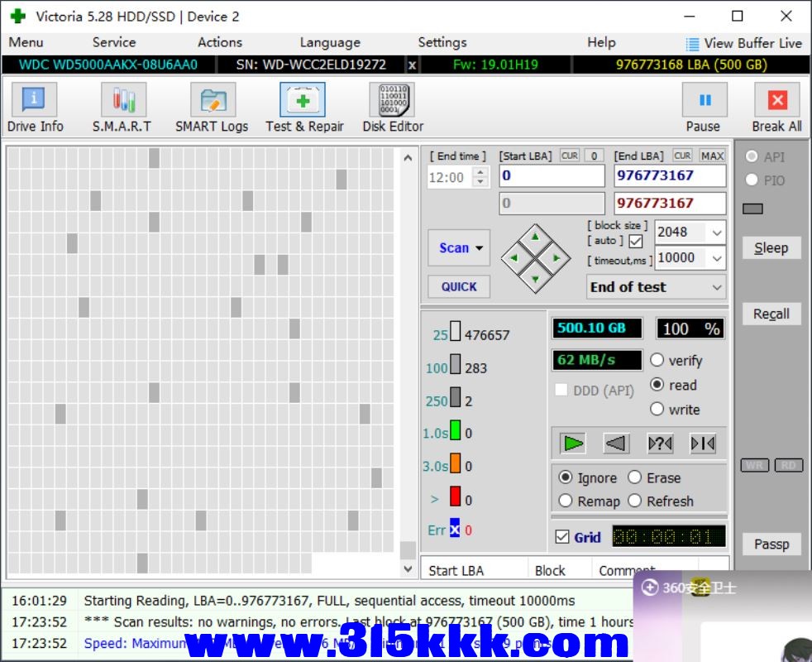Viewport: 812px width, 662px height.
Task: Start scan with the green play button
Action: pyautogui.click(x=573, y=444)
